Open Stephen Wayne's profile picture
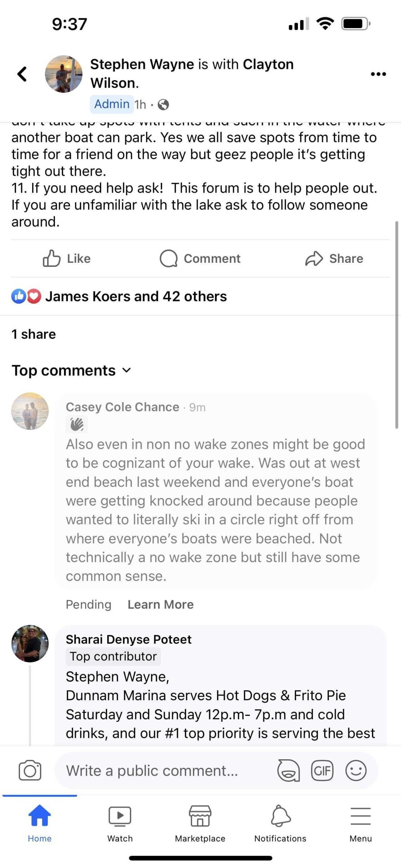Viewport: 401px width, 868px height. 64,74
